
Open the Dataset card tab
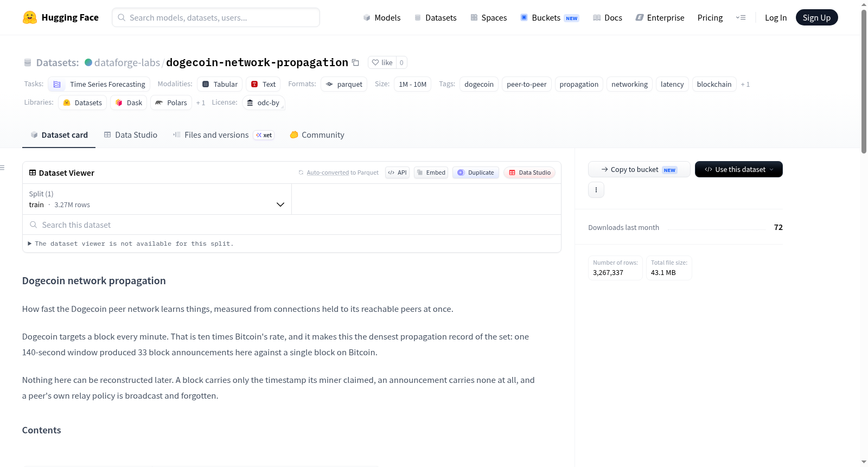(x=59, y=135)
